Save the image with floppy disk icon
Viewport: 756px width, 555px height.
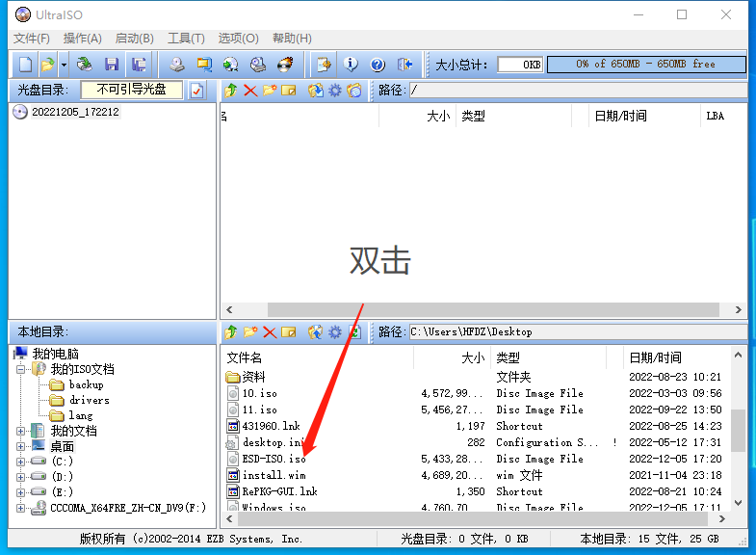tap(112, 65)
